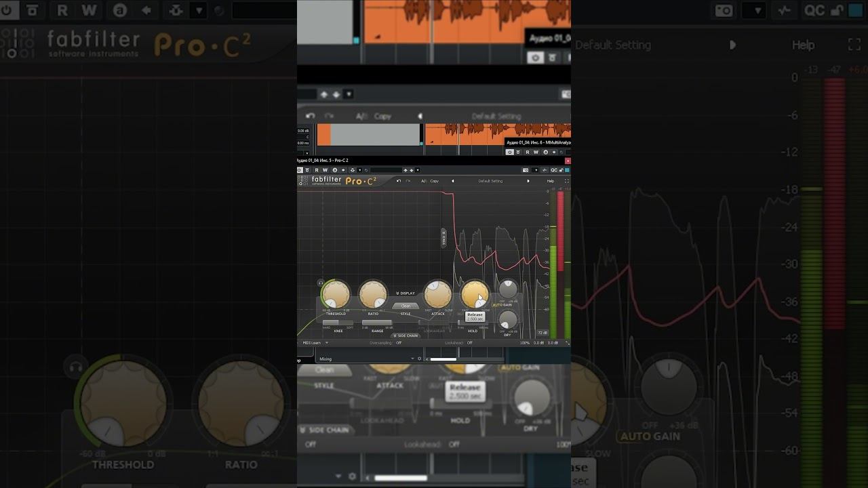Open the QC quick controls button
This screenshot has width=868, height=488.
554,170
